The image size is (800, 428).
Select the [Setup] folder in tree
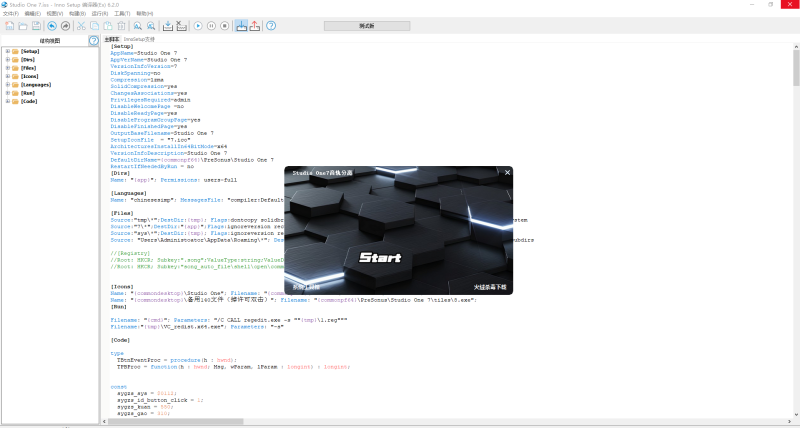click(30, 51)
